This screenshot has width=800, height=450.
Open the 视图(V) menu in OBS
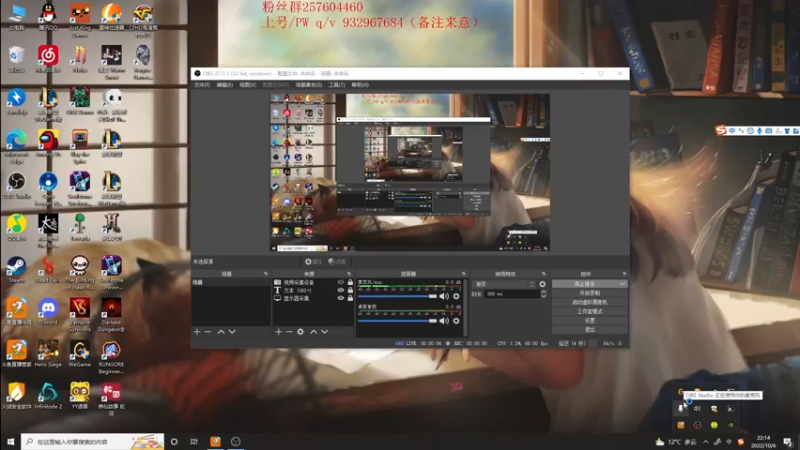(x=248, y=85)
